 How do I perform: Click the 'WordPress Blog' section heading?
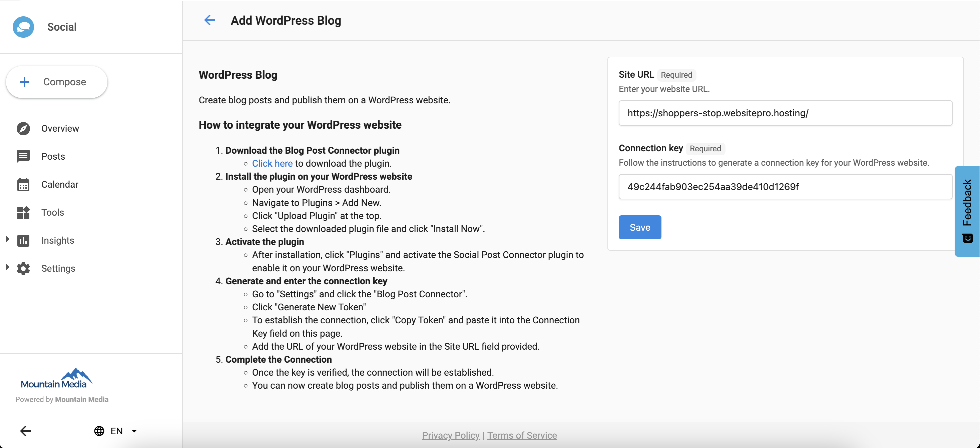coord(238,75)
